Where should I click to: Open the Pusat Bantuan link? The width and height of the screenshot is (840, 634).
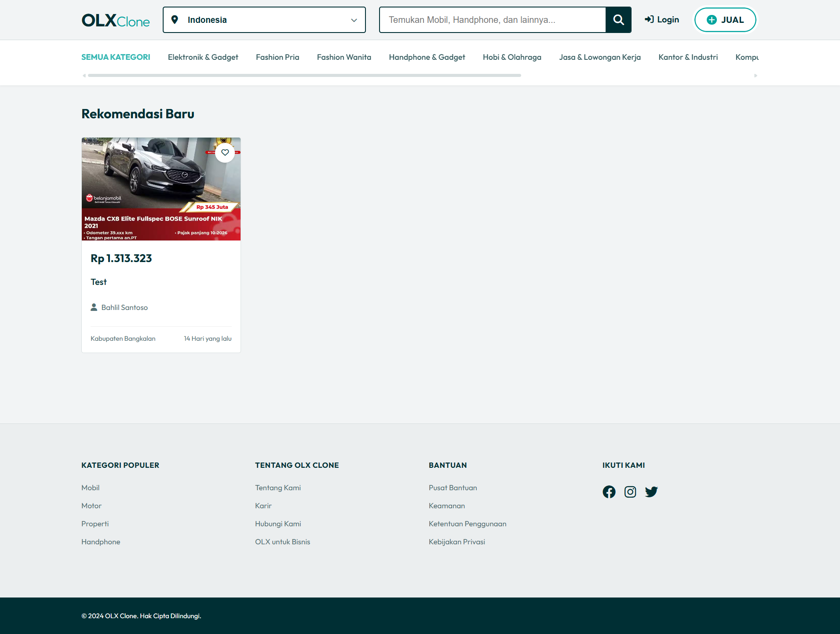pos(453,487)
